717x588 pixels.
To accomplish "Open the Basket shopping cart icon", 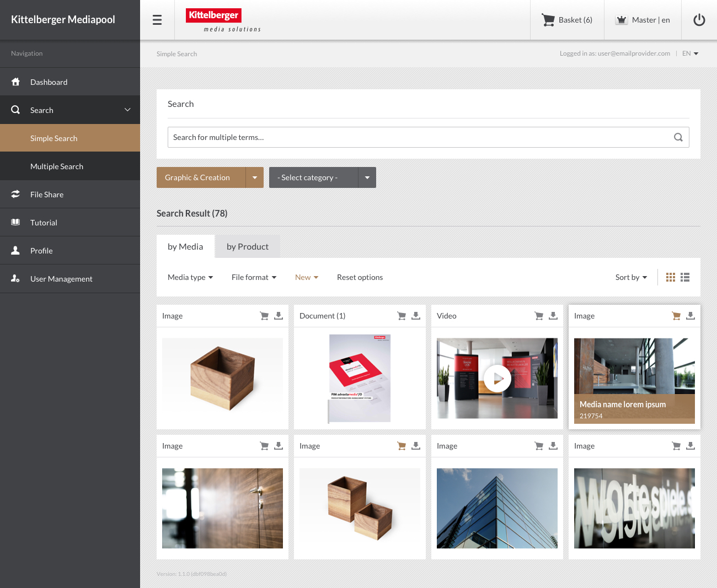I will (548, 19).
